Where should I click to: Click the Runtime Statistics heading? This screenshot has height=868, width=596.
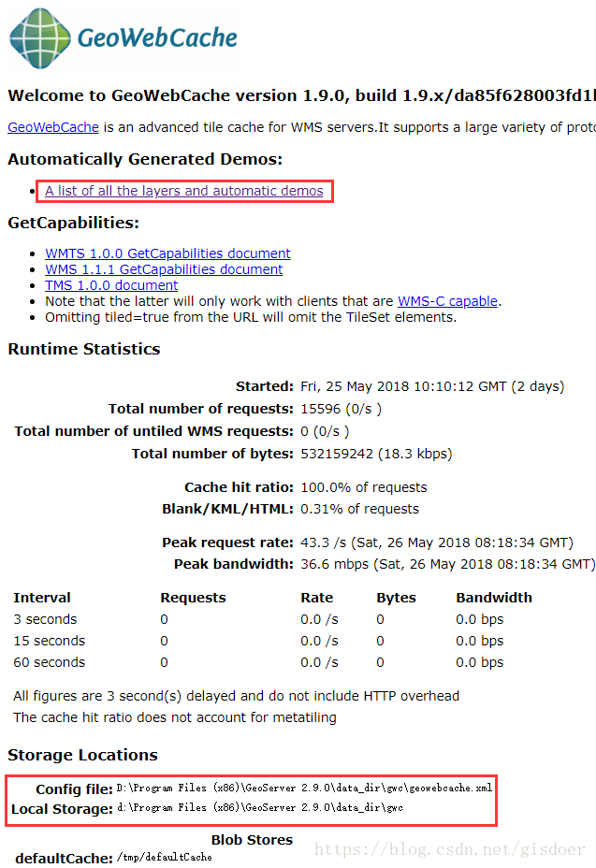pos(84,349)
